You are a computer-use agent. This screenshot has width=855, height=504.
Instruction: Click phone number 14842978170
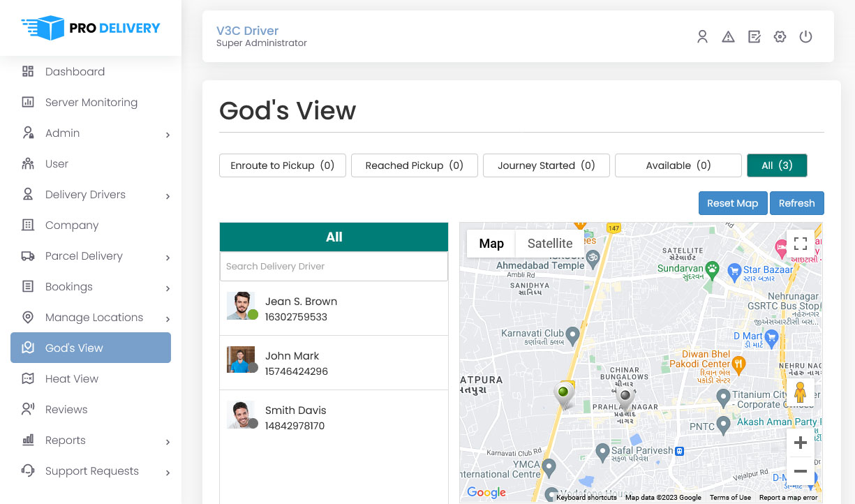pos(295,426)
